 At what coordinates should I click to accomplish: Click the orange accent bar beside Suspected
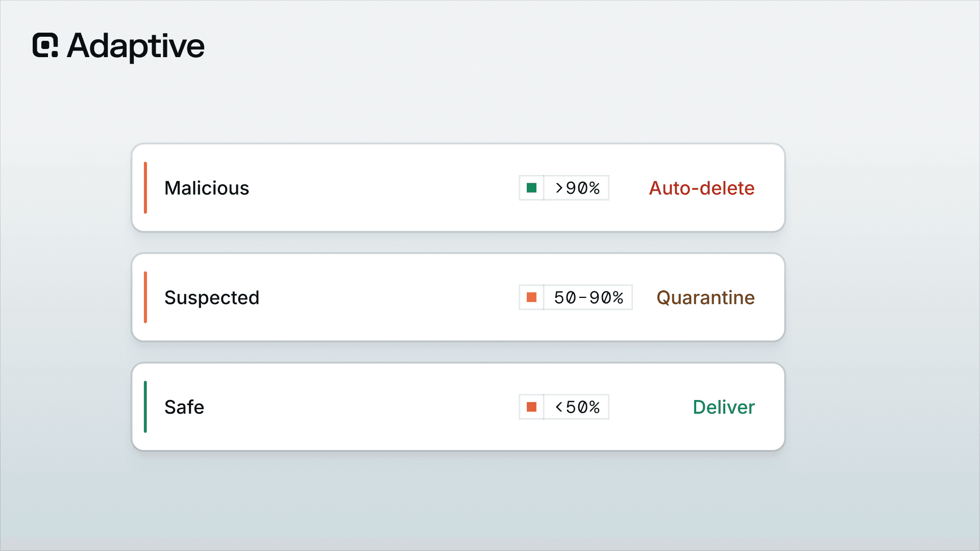(x=145, y=297)
